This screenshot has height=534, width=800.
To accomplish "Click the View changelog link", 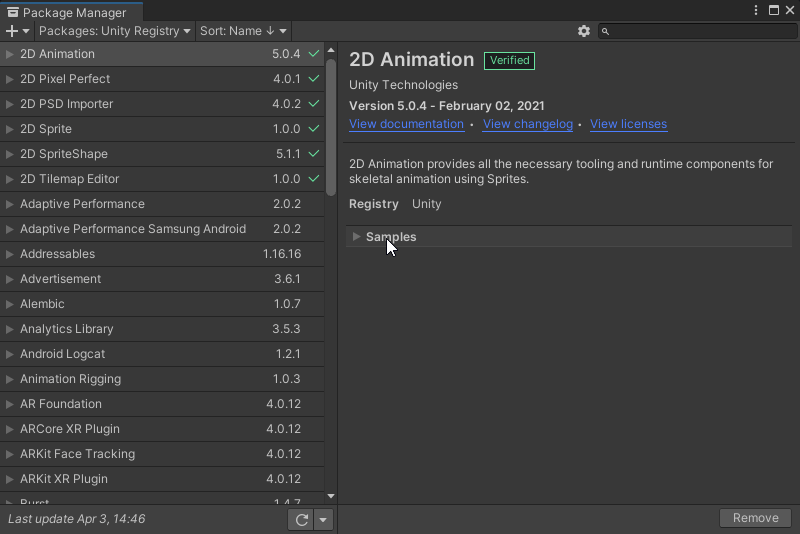I will 528,124.
